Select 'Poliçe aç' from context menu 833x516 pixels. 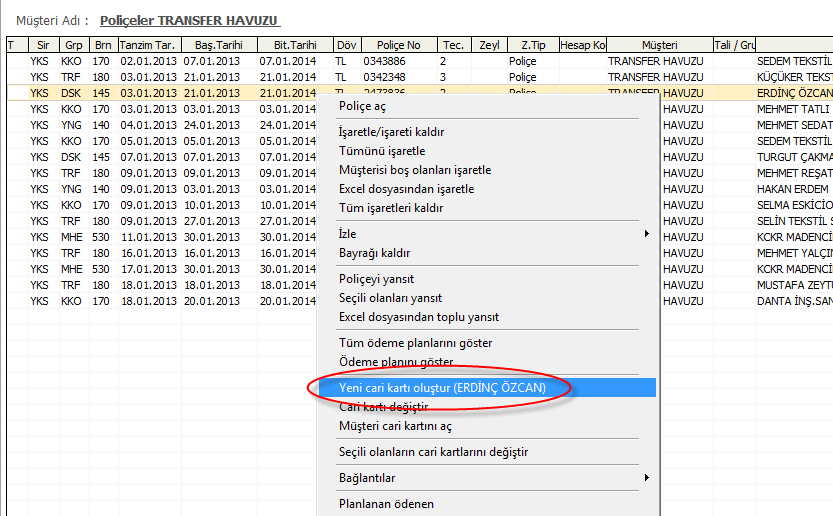pos(362,106)
